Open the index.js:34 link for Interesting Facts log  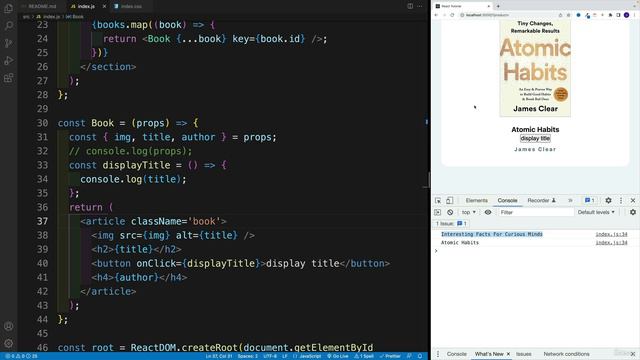pos(611,234)
